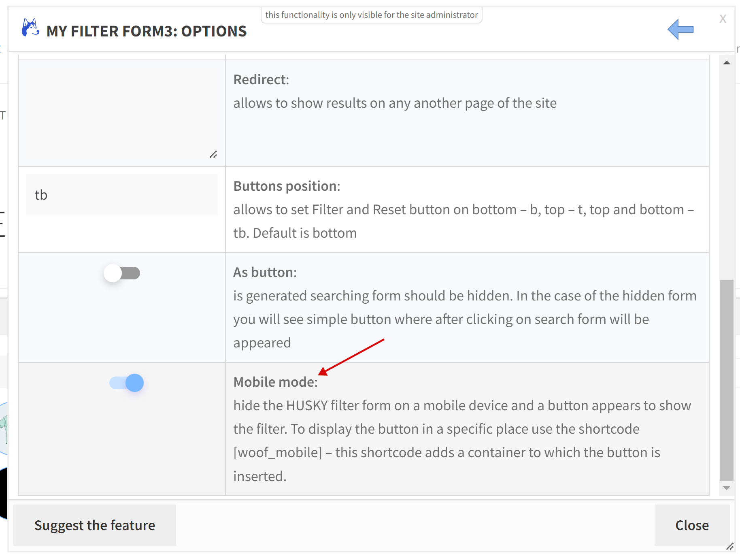Click the scrollbar up arrow
The width and height of the screenshot is (740, 560).
(727, 63)
